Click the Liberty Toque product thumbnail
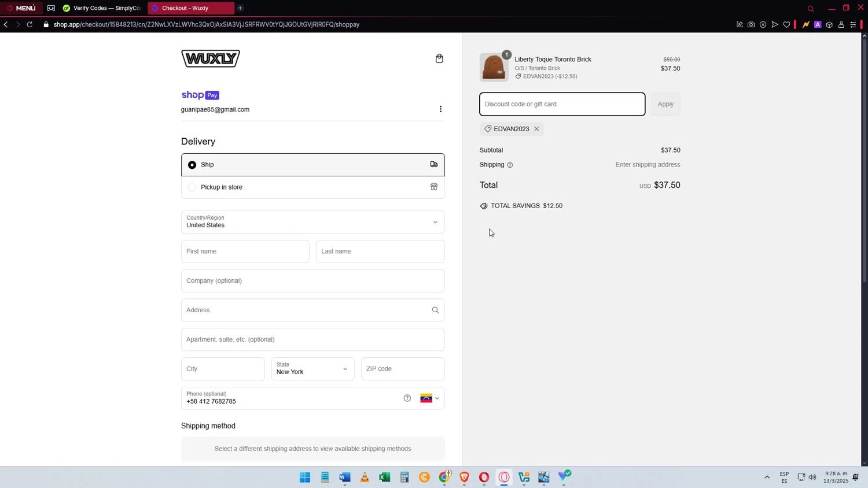This screenshot has width=868, height=488. click(494, 68)
